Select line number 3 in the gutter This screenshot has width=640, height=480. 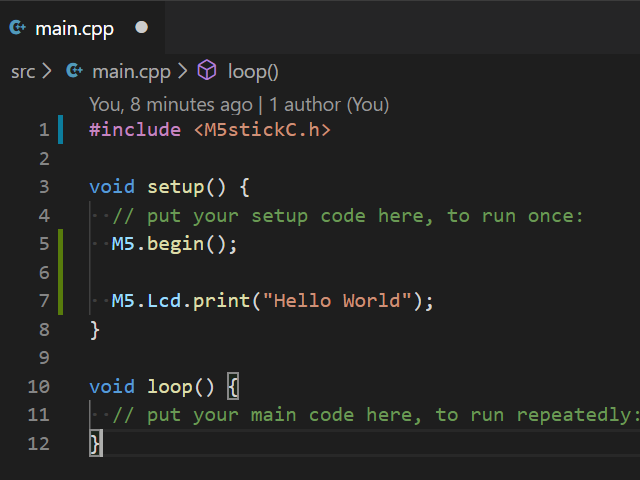click(x=43, y=187)
